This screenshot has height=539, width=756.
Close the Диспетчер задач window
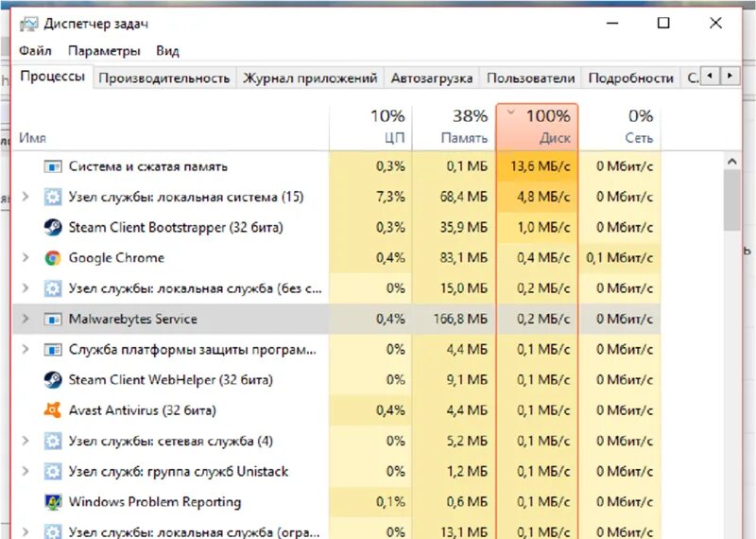tap(716, 23)
